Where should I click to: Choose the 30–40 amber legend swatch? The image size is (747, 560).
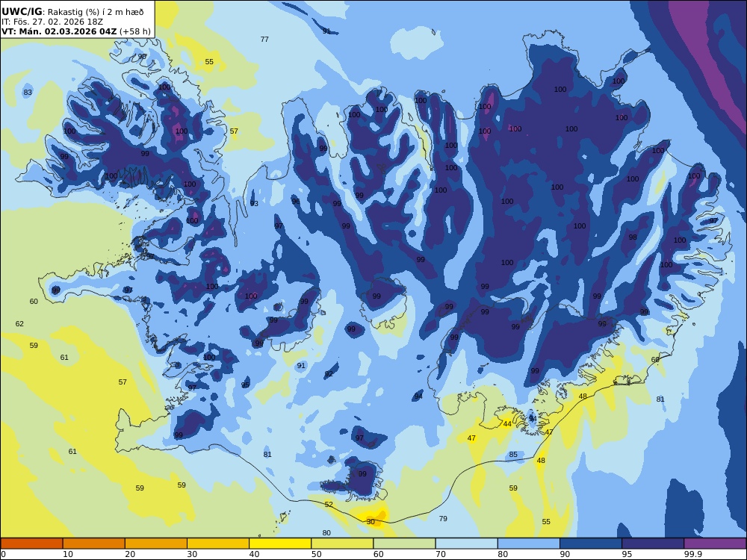[x=218, y=544]
